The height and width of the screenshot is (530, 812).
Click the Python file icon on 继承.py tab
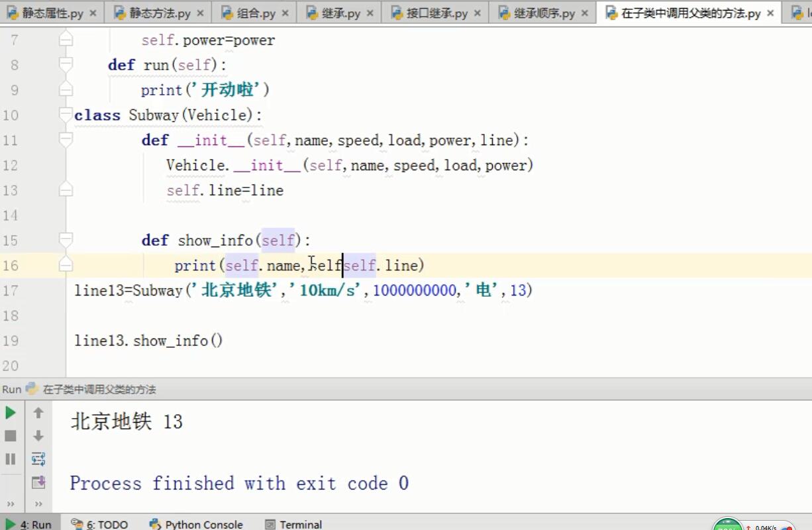click(x=311, y=13)
